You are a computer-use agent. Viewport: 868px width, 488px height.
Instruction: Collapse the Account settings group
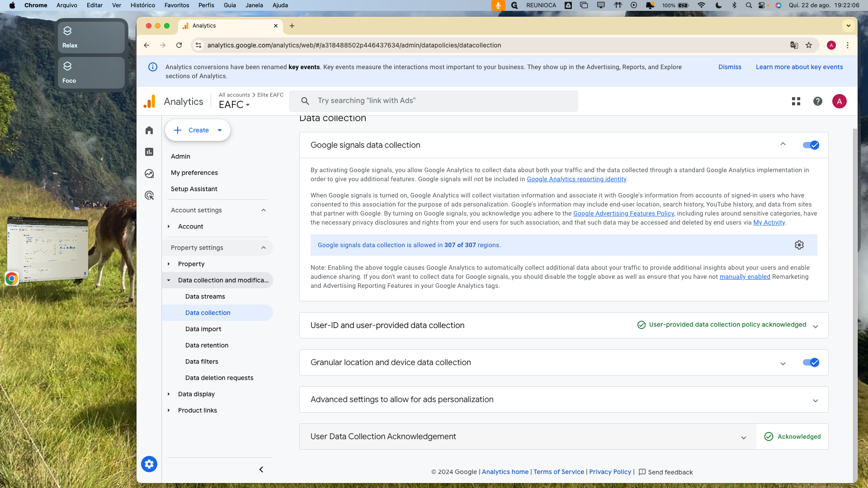[x=264, y=210]
